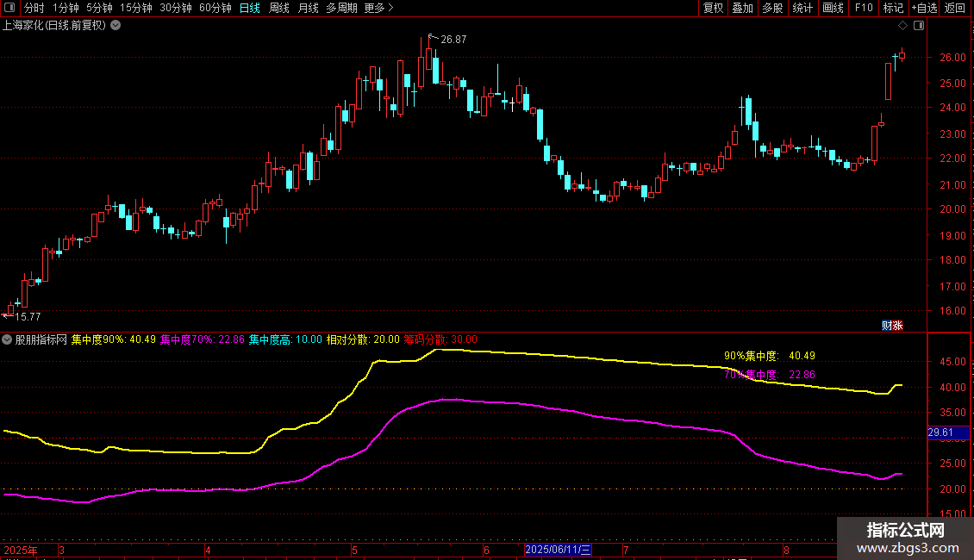
Task: Open the 统计 statistics tool
Action: (x=802, y=8)
